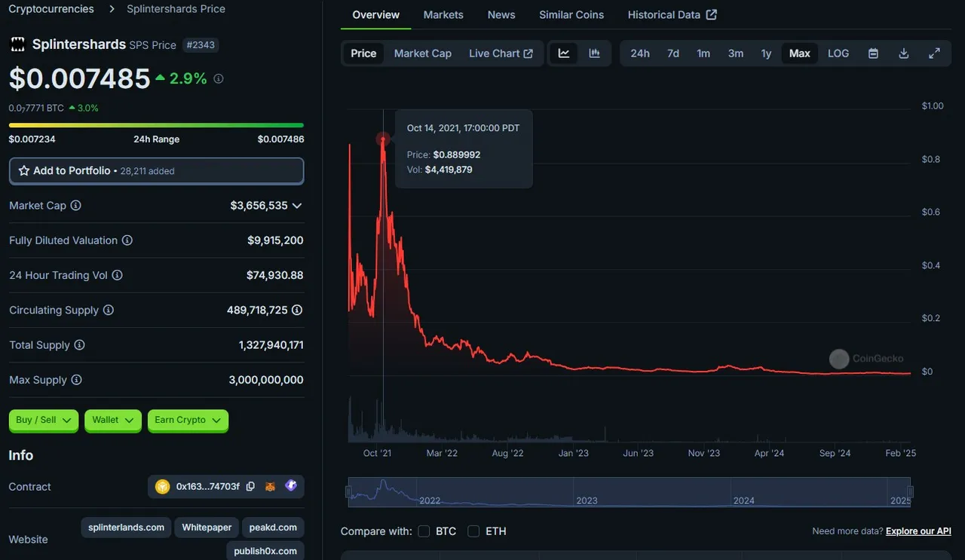Click the $9,915,200 valuation figure
Viewport: 965px width, 560px height.
pyautogui.click(x=275, y=240)
